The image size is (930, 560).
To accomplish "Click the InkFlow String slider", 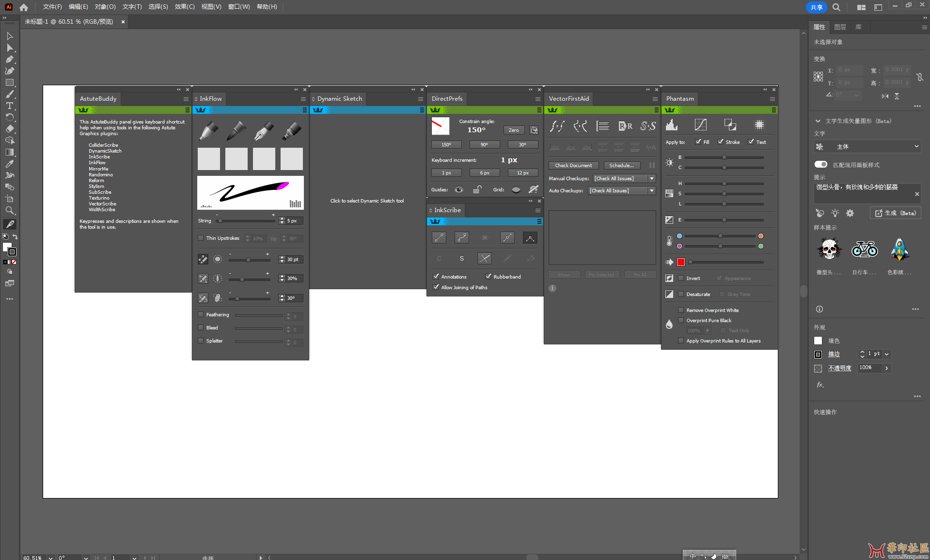I will 246,220.
